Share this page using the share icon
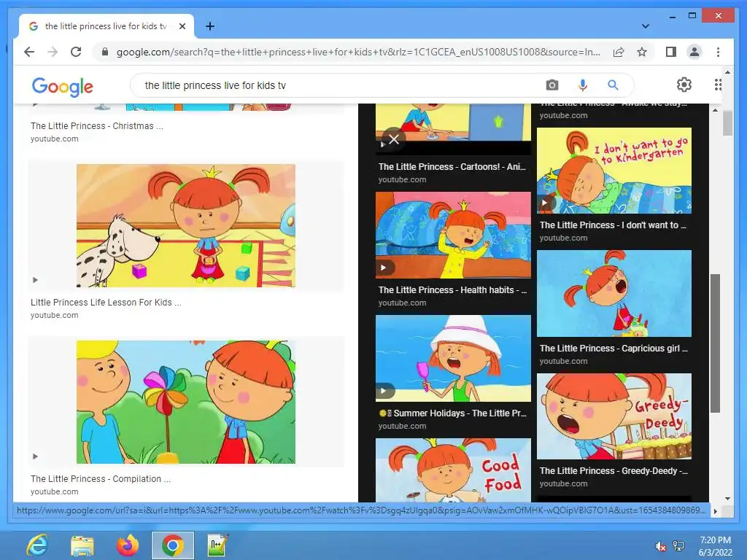Viewport: 747px width, 560px height. (619, 52)
